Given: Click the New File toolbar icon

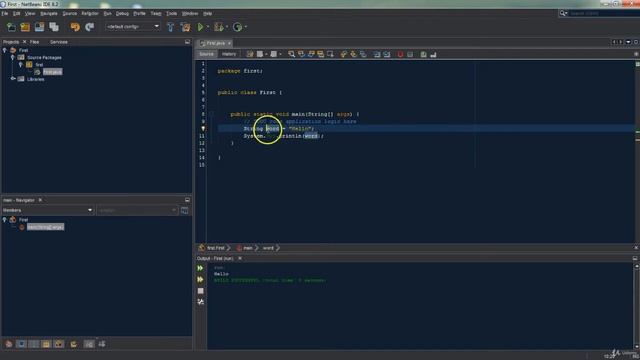Looking at the screenshot, I should pos(11,27).
